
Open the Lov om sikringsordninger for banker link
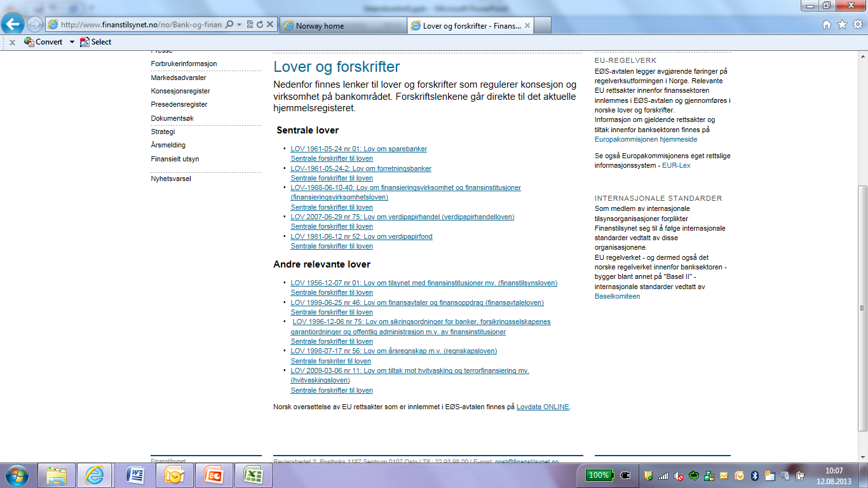[421, 327]
